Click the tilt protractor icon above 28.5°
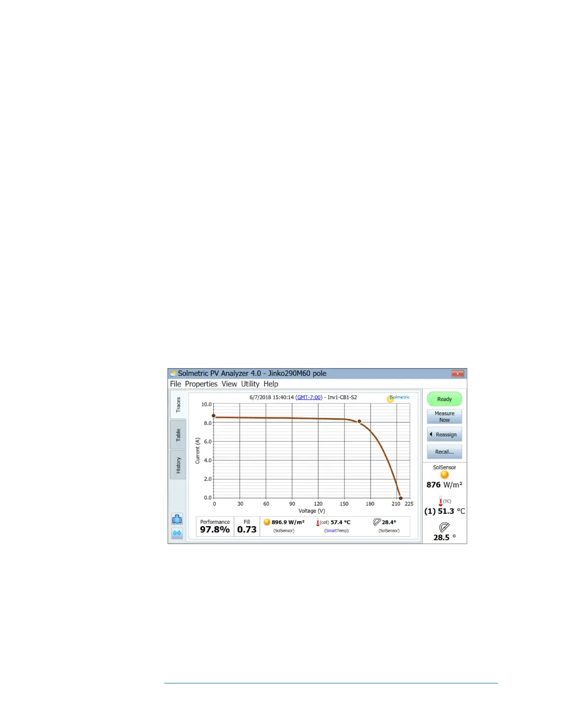The width and height of the screenshot is (563, 728). [444, 527]
